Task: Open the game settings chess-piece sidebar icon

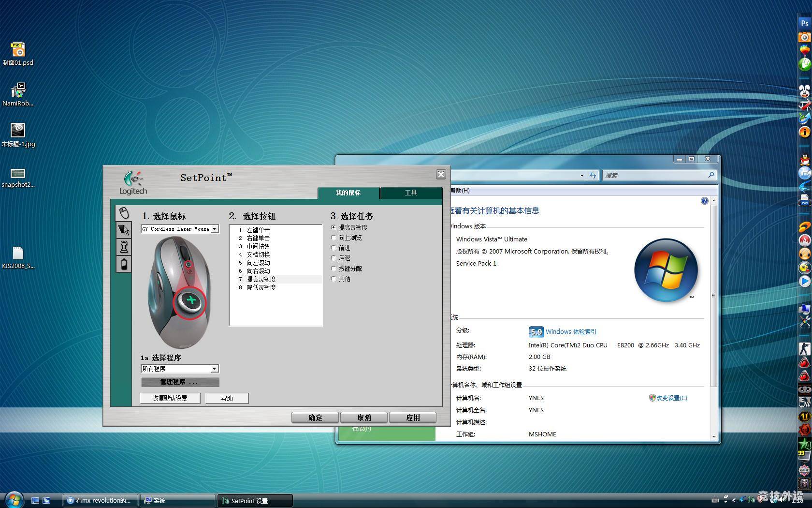Action: [x=124, y=247]
